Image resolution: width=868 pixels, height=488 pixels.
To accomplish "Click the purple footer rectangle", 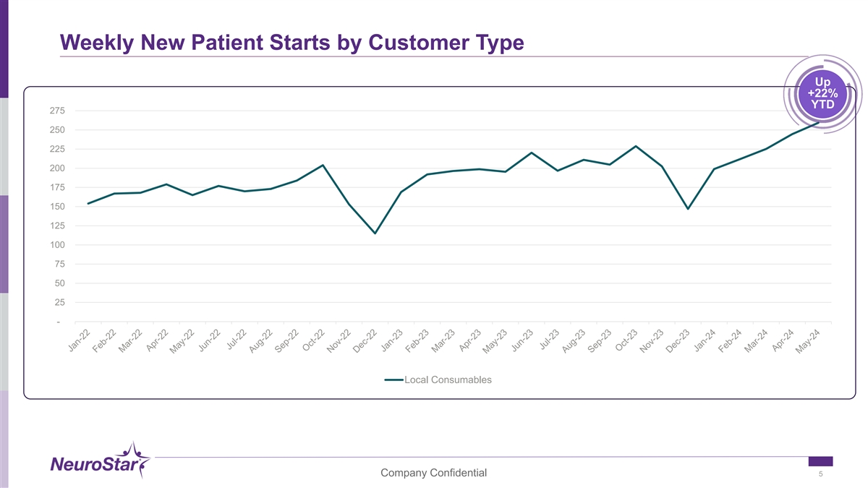I will [x=820, y=461].
